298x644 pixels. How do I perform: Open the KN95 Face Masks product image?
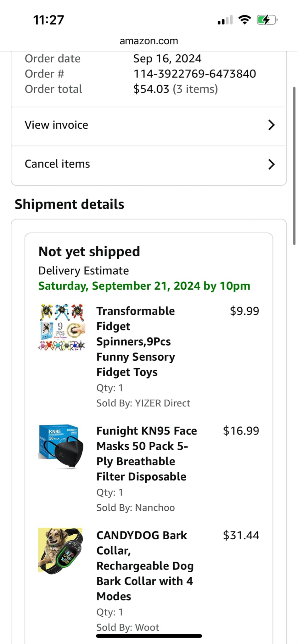(61, 447)
